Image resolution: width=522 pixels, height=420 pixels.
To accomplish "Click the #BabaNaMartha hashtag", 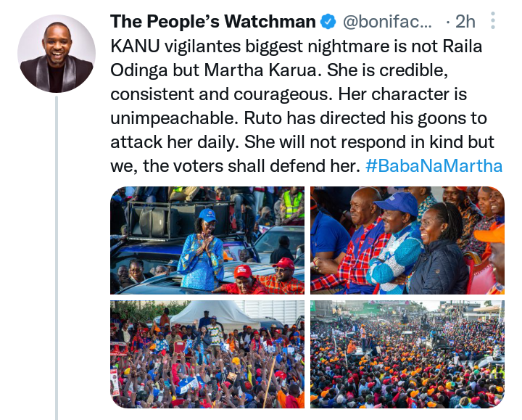I will point(434,166).
